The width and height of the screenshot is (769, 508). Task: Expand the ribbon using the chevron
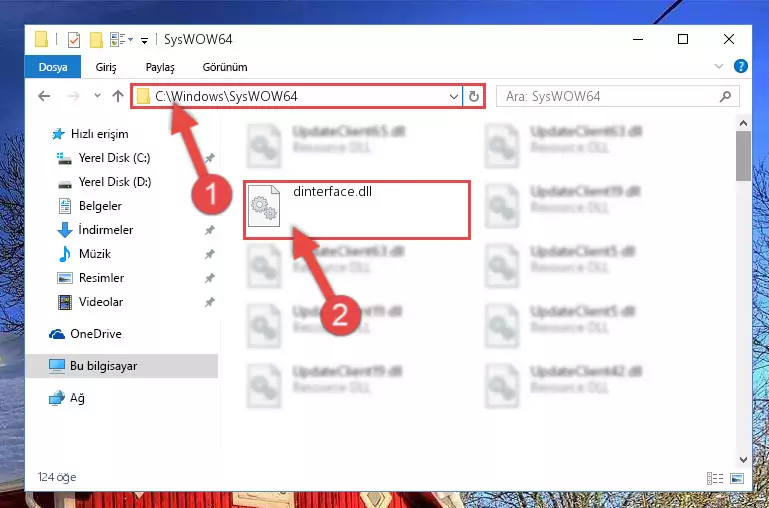tap(719, 66)
